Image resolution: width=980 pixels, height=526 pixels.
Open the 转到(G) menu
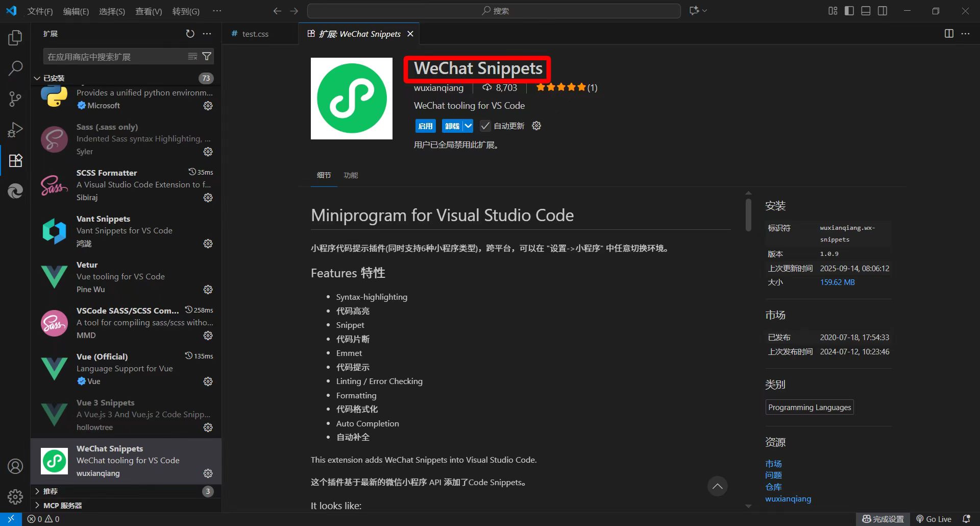point(186,11)
